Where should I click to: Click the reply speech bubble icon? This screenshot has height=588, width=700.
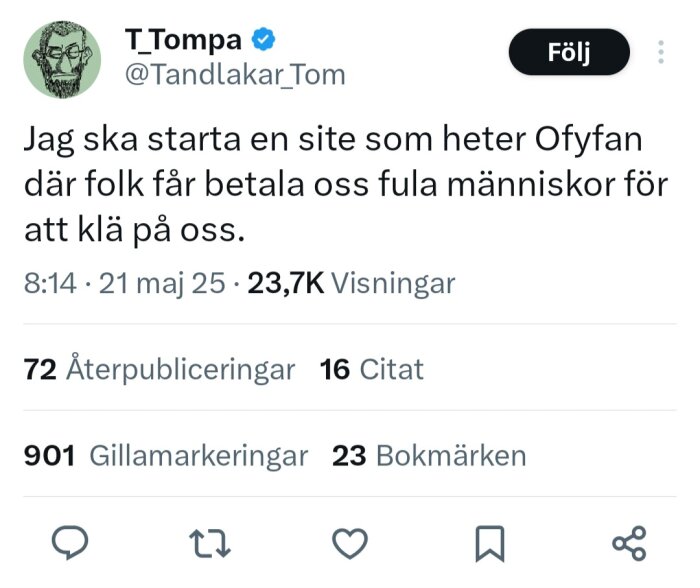coord(70,542)
